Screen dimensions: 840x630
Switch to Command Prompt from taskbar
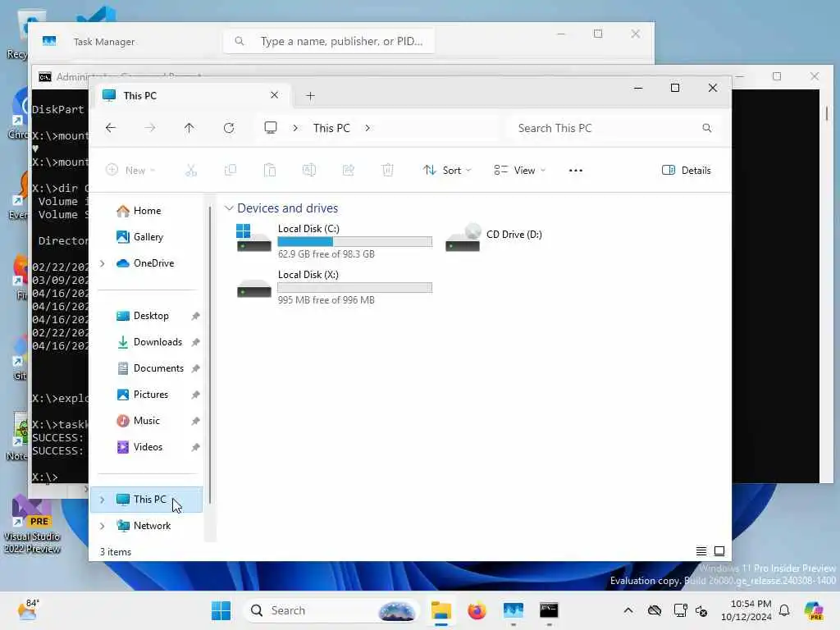pyautogui.click(x=549, y=610)
